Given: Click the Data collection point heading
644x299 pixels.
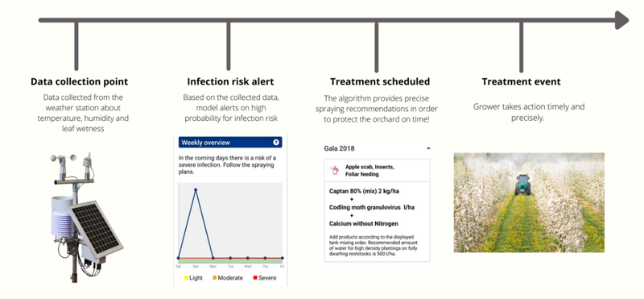Looking at the screenshot, I should [x=79, y=81].
